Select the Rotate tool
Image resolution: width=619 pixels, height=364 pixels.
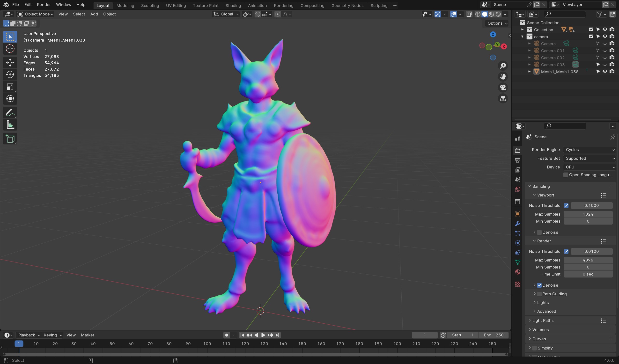10,74
